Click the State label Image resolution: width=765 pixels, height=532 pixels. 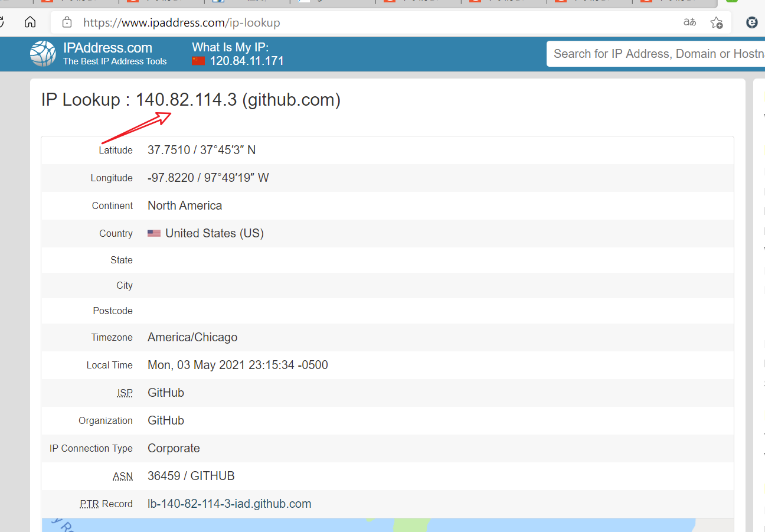tap(122, 260)
